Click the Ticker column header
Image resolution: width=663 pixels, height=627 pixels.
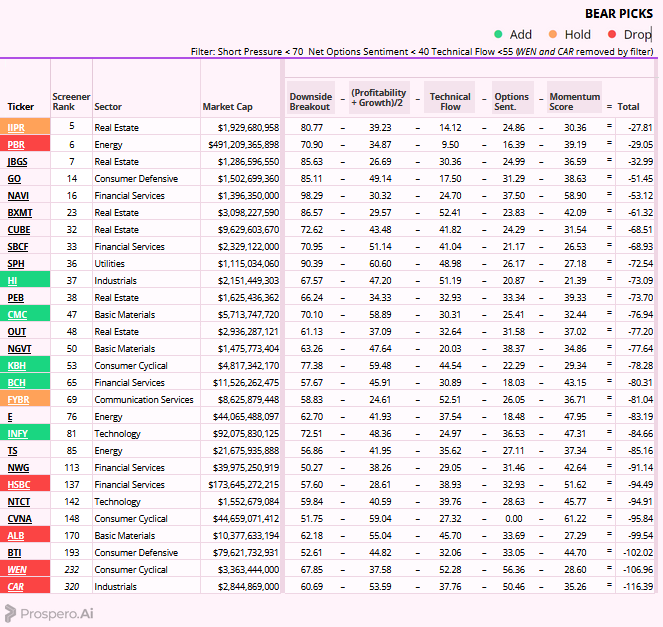point(20,107)
